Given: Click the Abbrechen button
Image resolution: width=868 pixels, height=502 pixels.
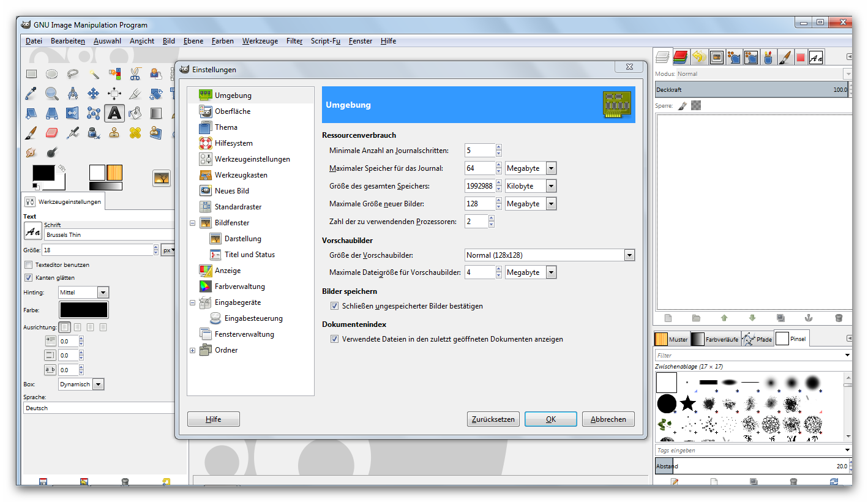Looking at the screenshot, I should coord(608,419).
